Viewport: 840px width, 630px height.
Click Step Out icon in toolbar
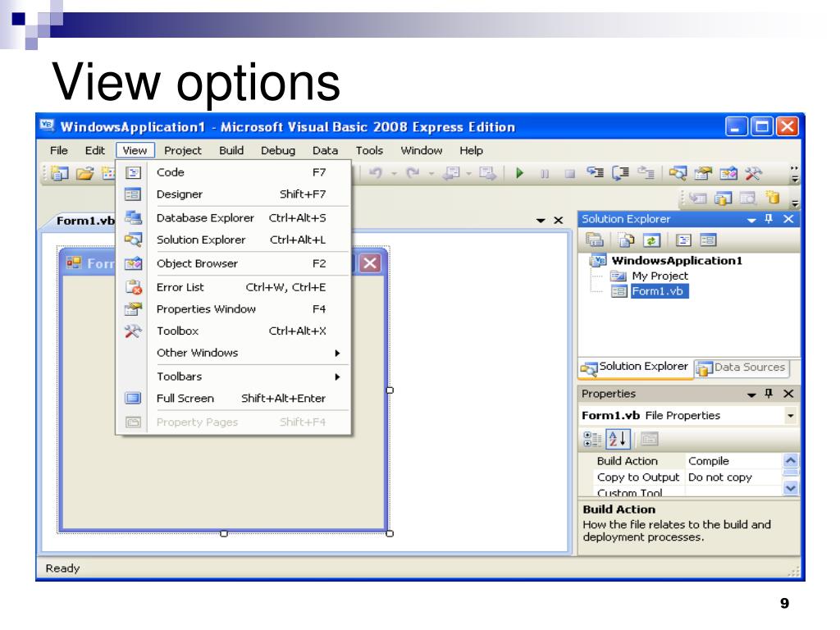point(646,173)
